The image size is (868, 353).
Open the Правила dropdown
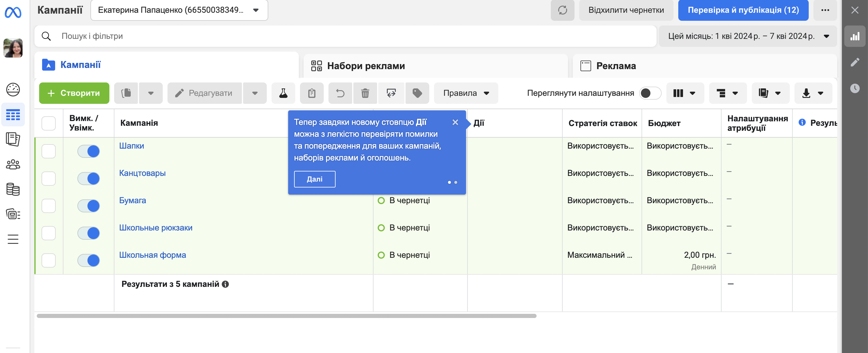click(x=466, y=93)
